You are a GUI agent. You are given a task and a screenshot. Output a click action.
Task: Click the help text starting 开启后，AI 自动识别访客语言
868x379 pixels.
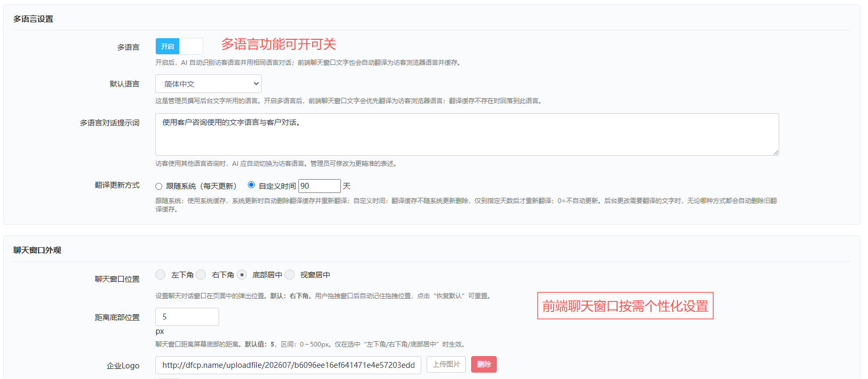tap(308, 63)
